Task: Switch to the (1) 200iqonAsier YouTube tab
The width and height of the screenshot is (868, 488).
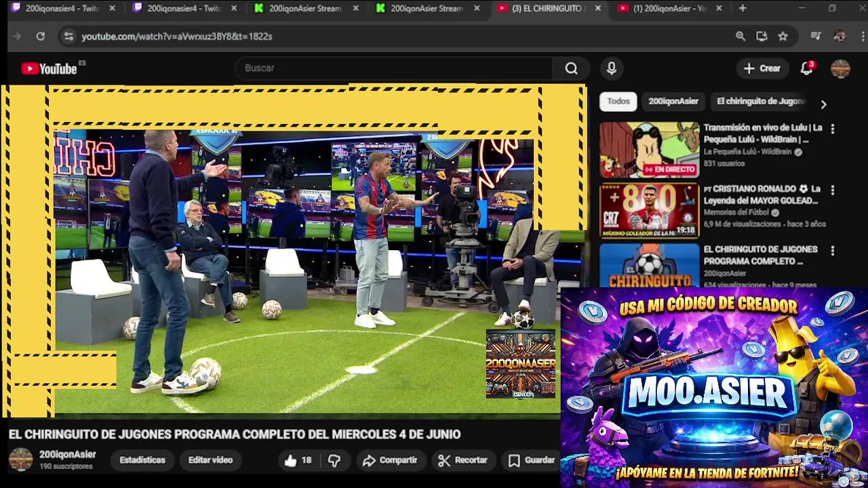Action: 670,8
